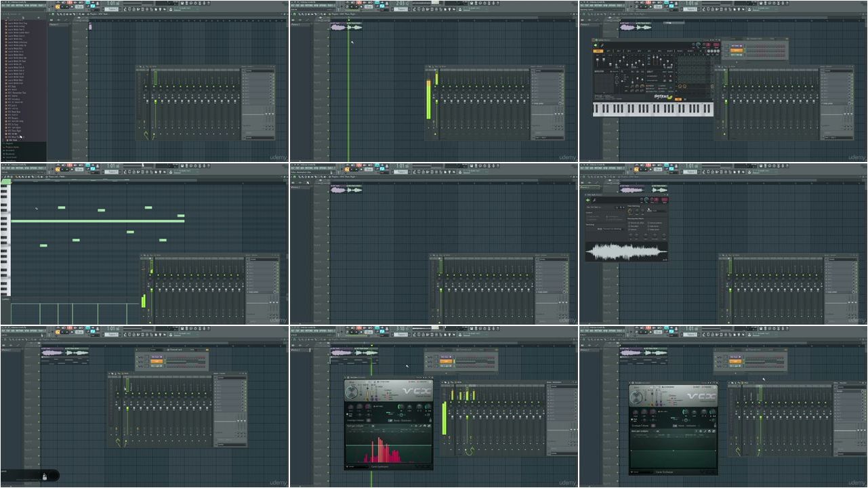Screen dimensions: 868x488
Task: Click the velocity lane below the piano roll
Action: (76, 313)
